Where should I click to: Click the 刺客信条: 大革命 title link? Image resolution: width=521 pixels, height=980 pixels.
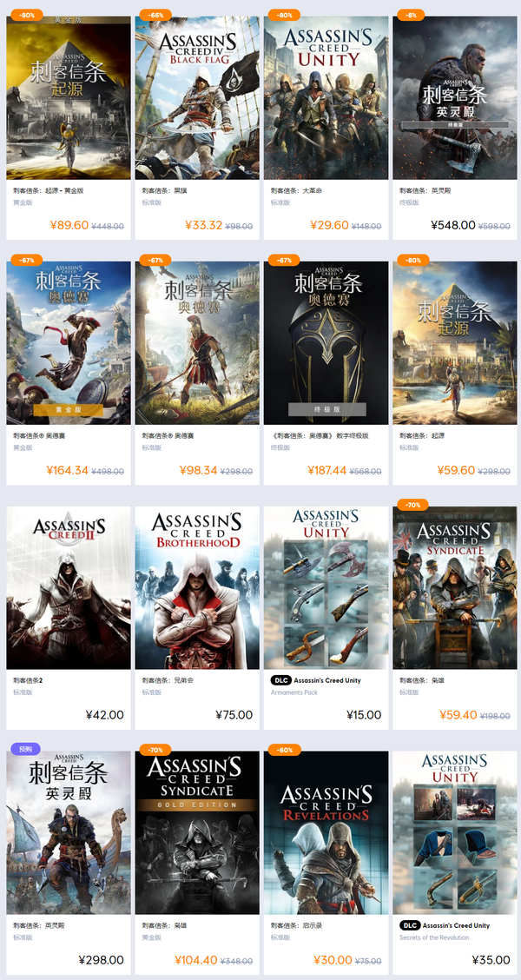(297, 190)
